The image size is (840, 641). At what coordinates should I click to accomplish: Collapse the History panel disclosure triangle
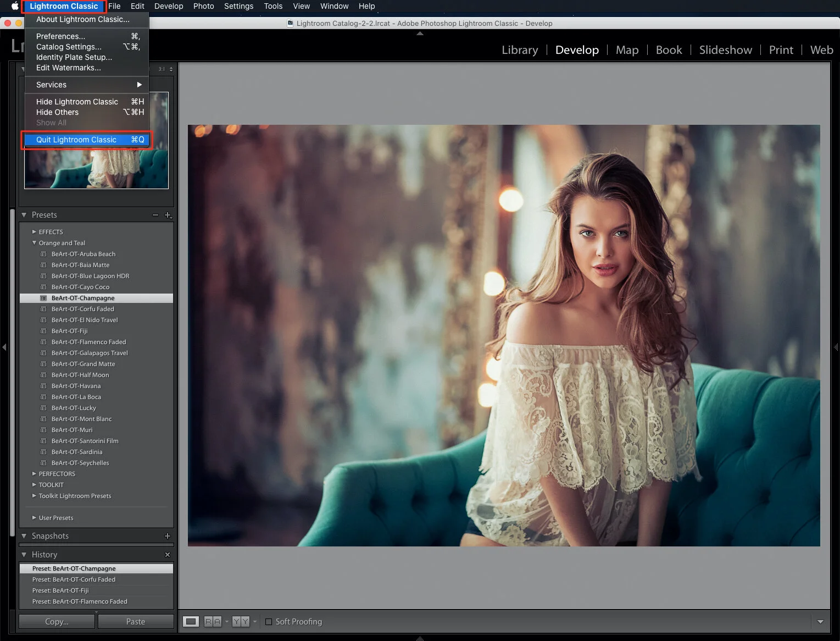pos(24,555)
